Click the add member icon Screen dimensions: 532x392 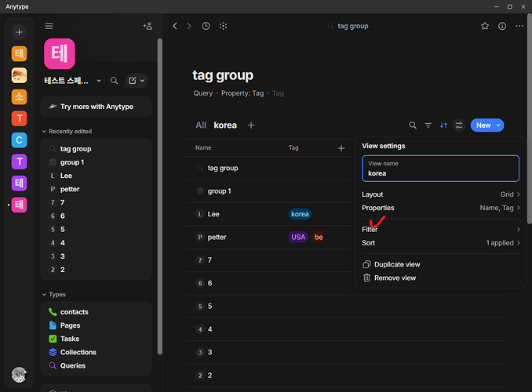click(148, 26)
